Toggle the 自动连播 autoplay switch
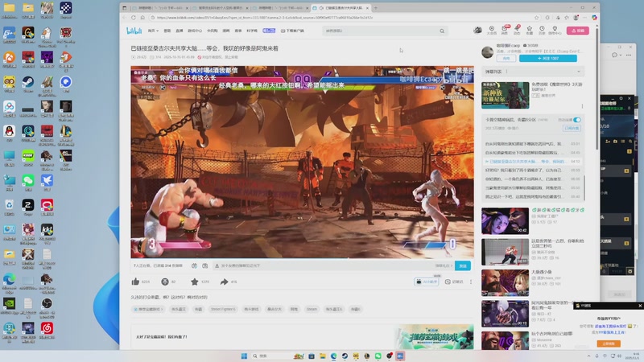This screenshot has width=644, height=362. pos(577,120)
